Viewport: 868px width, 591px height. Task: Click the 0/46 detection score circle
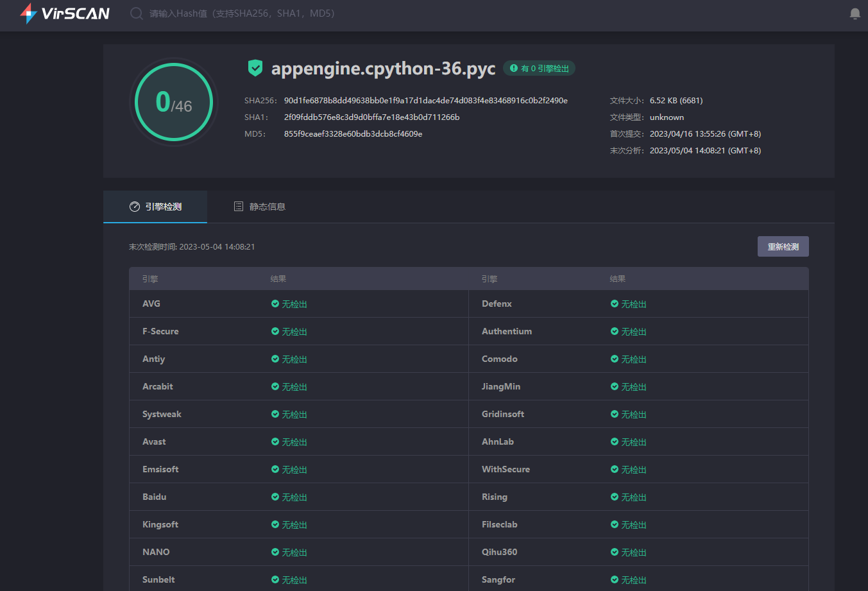(x=174, y=102)
